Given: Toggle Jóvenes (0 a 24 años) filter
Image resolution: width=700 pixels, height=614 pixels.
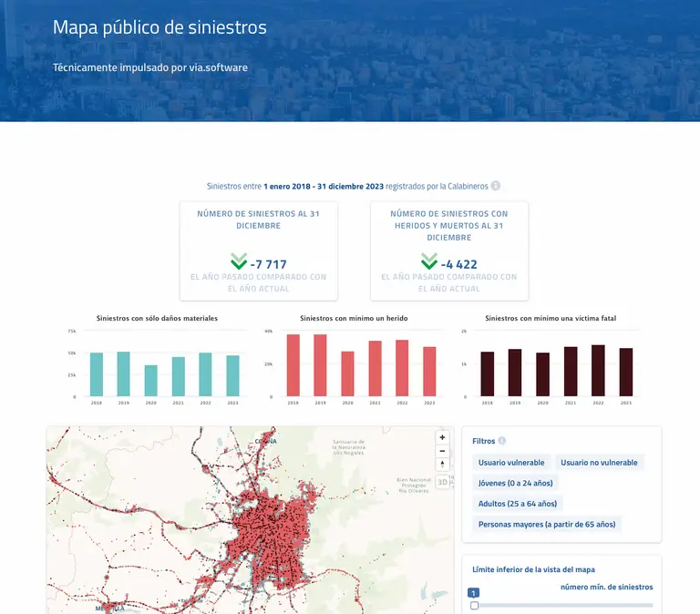Looking at the screenshot, I should 515,483.
